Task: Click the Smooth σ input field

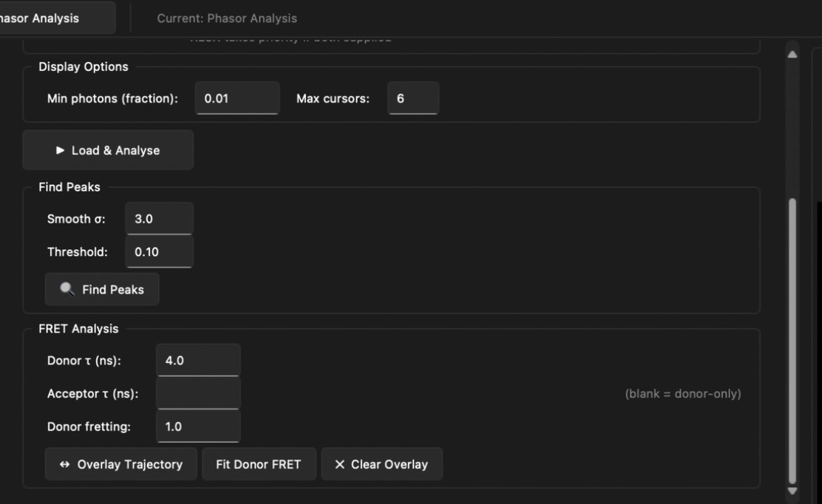Action: coord(160,219)
